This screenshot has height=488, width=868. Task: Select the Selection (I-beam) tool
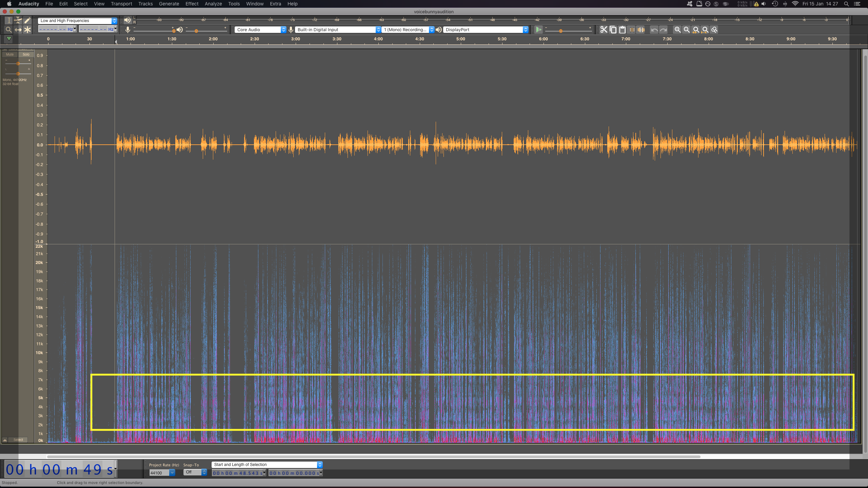coord(9,21)
